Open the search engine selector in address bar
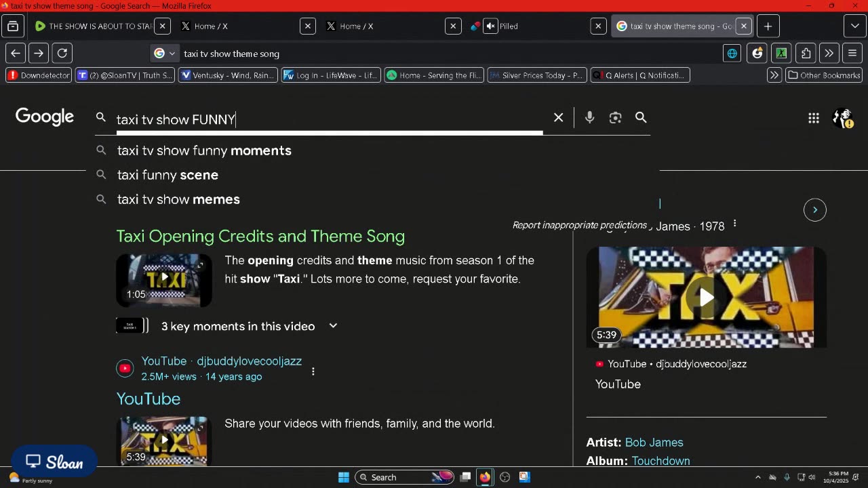Viewport: 868px width, 488px height. 164,54
